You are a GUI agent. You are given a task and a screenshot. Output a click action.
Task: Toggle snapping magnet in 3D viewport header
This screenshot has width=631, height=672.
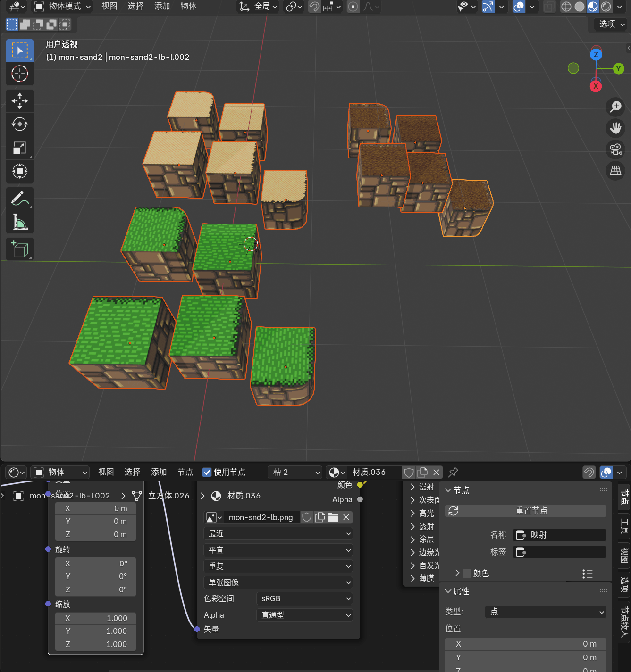coord(314,7)
